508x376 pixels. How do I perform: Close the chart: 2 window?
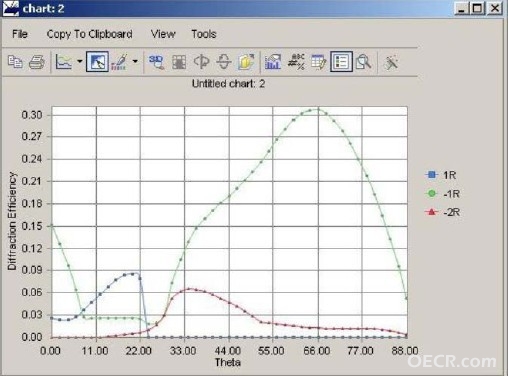[495, 8]
